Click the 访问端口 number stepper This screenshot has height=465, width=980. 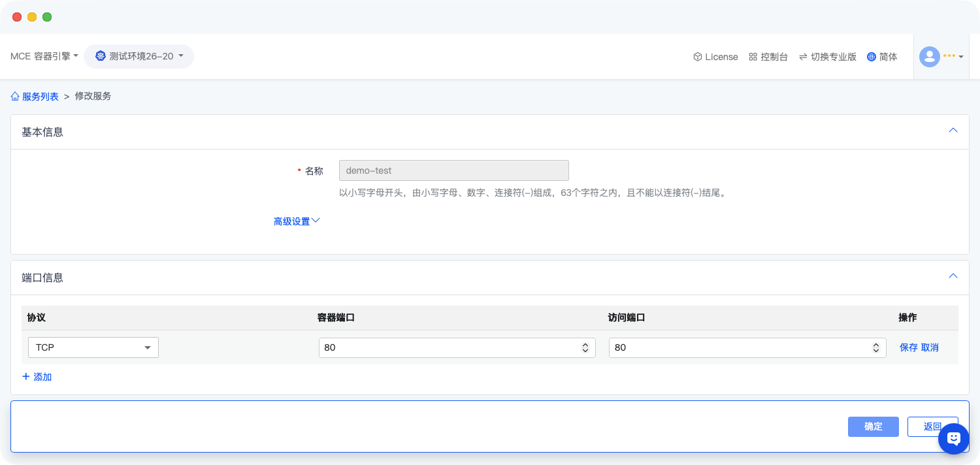[875, 348]
